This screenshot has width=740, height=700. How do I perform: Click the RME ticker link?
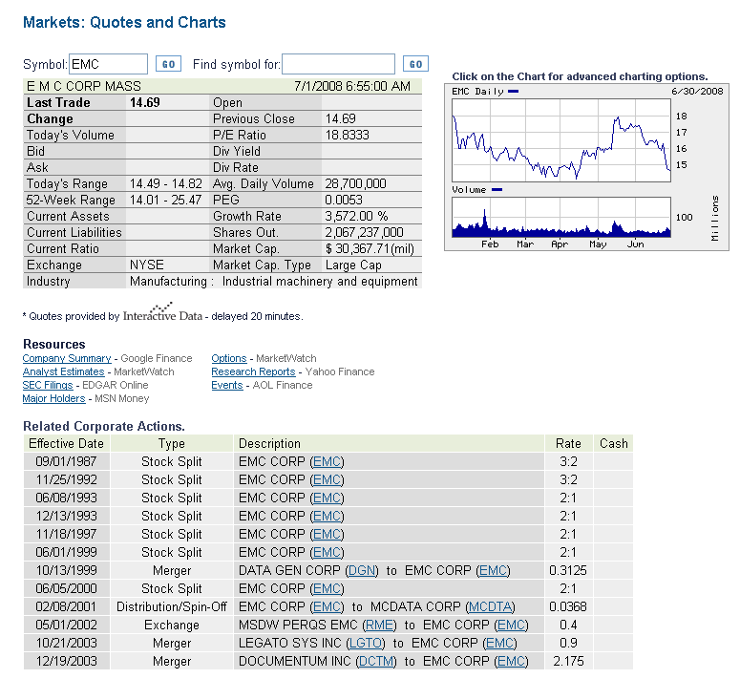click(x=380, y=625)
